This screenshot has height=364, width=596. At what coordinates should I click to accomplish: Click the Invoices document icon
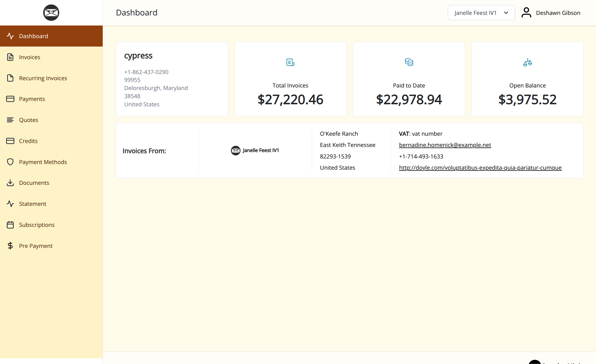click(x=10, y=57)
